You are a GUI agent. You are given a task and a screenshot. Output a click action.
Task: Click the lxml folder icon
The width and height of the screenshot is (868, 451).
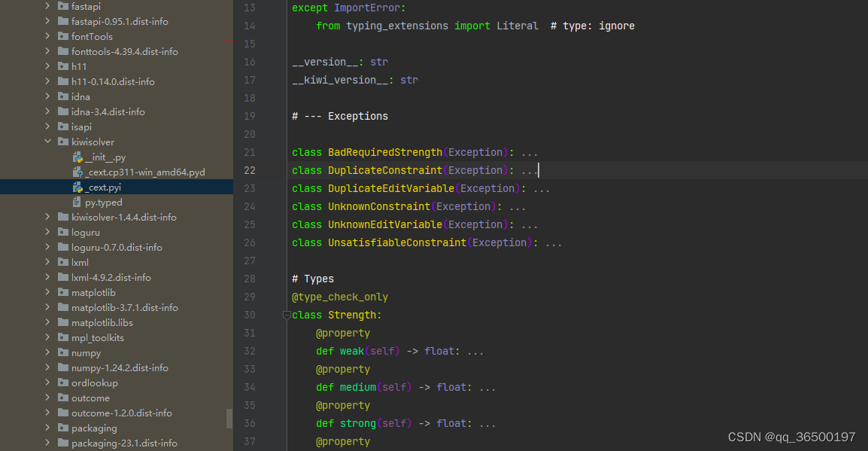(63, 262)
